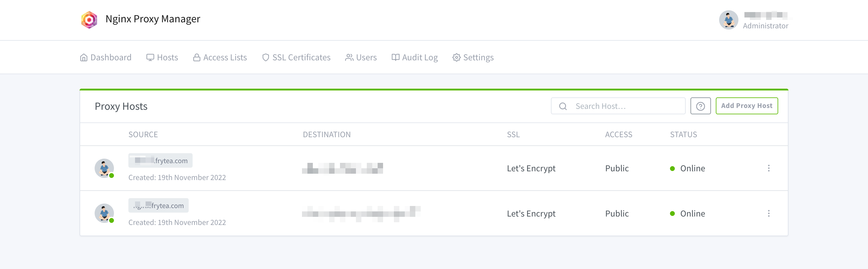Navigate to Users page

[x=361, y=58]
